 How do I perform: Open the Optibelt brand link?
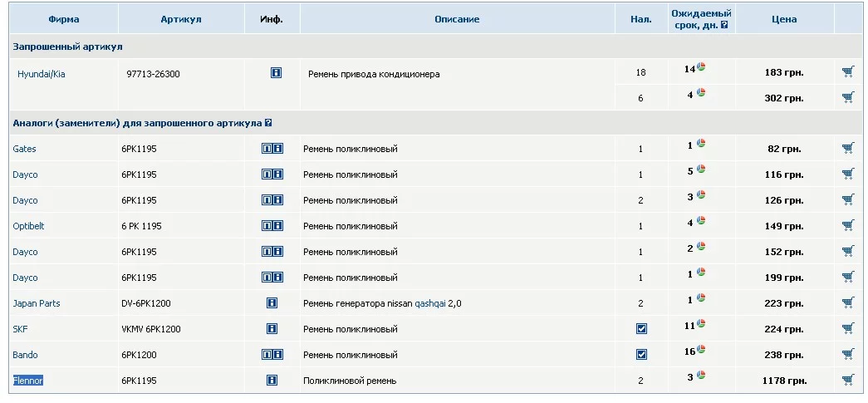click(x=28, y=226)
